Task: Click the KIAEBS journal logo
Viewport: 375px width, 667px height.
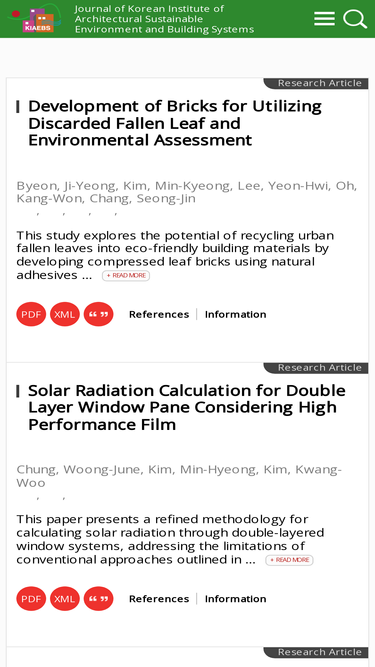Action: [35, 18]
